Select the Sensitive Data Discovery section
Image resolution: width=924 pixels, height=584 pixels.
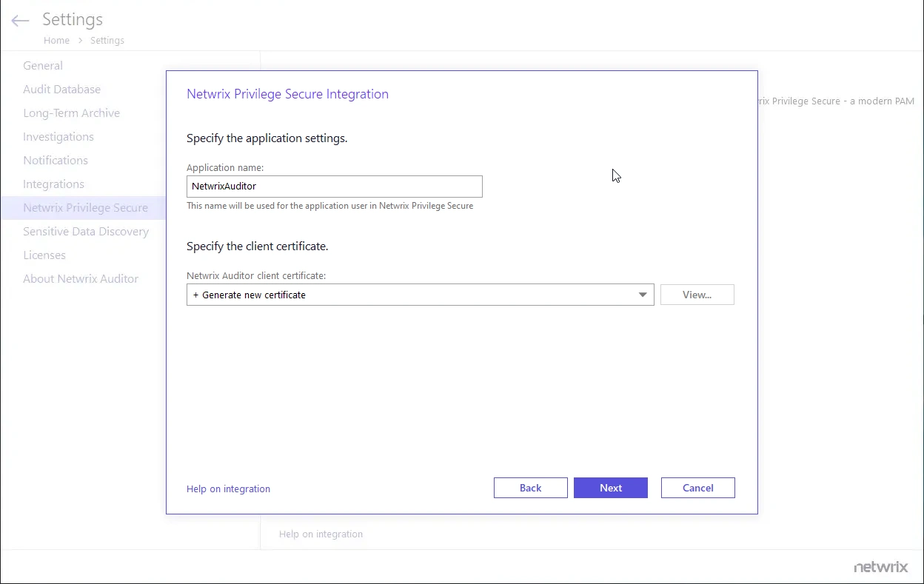(x=86, y=231)
